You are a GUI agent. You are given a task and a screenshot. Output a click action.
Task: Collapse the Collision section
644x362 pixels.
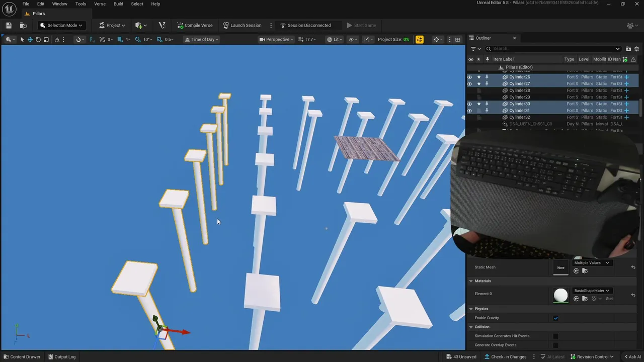pos(471,327)
